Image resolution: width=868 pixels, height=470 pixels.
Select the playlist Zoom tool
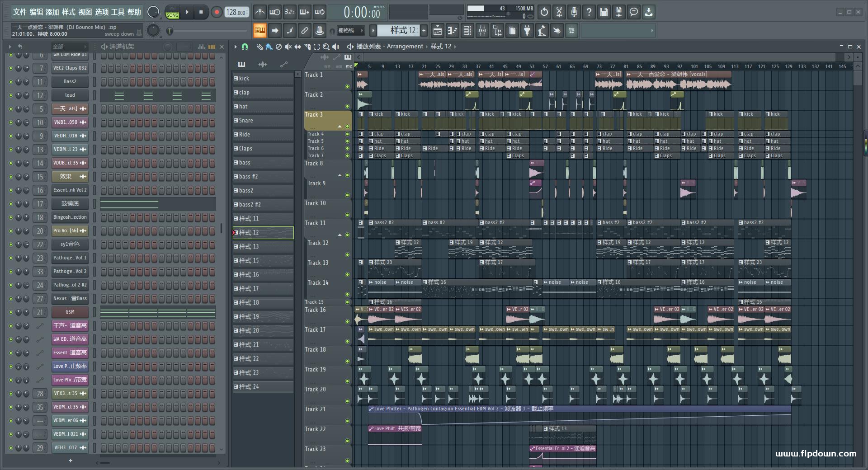326,47
